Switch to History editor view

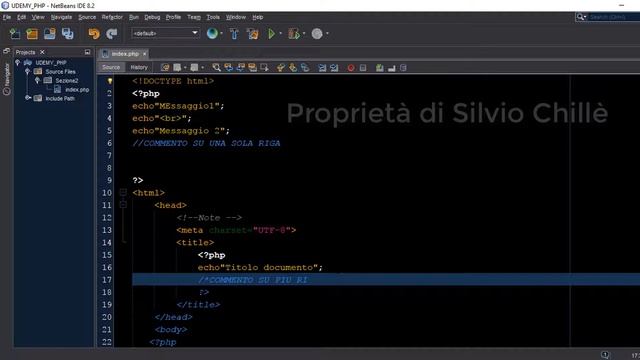[139, 67]
